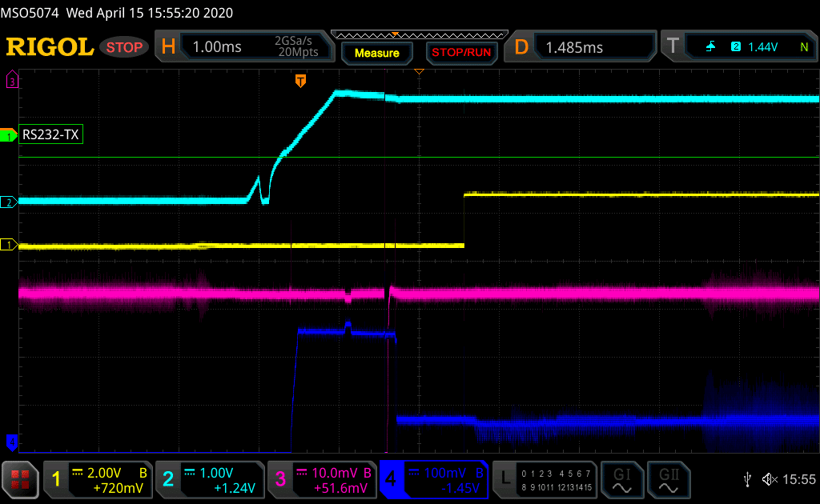The height and width of the screenshot is (504, 820).
Task: Click the RIGOL logo
Action: (x=50, y=47)
